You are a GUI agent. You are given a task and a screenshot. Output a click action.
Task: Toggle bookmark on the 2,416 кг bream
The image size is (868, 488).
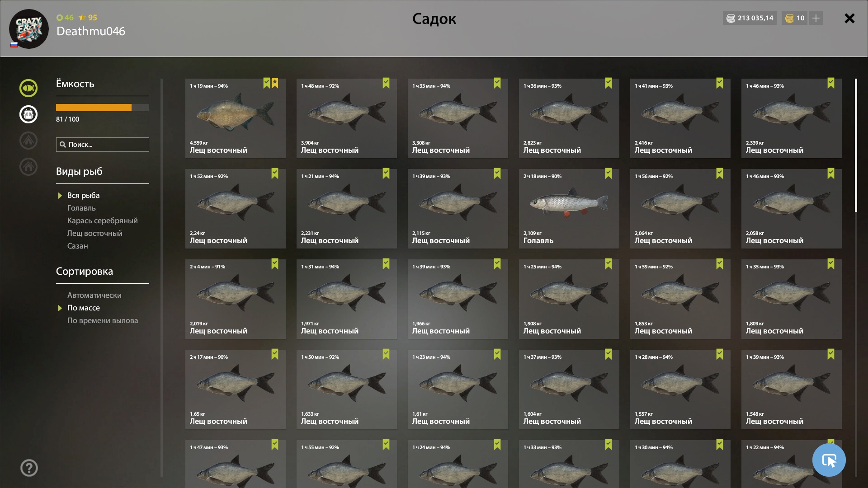click(720, 83)
